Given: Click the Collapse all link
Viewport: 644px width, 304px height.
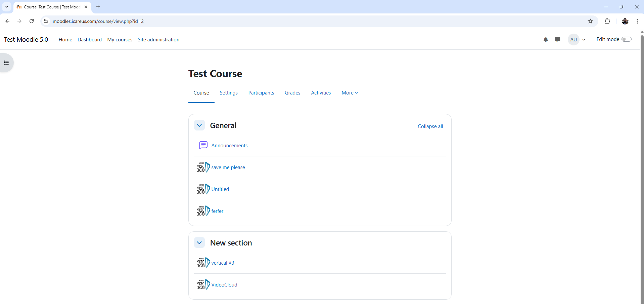Looking at the screenshot, I should click(430, 126).
